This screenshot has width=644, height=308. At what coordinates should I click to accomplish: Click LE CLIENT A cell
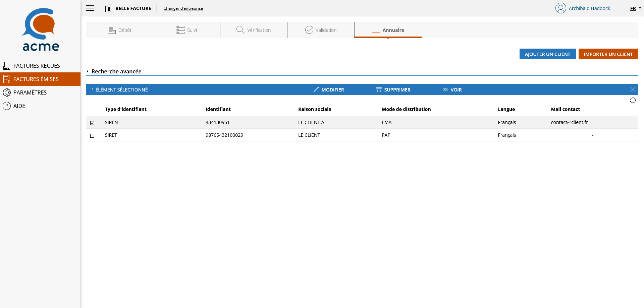[x=311, y=122]
